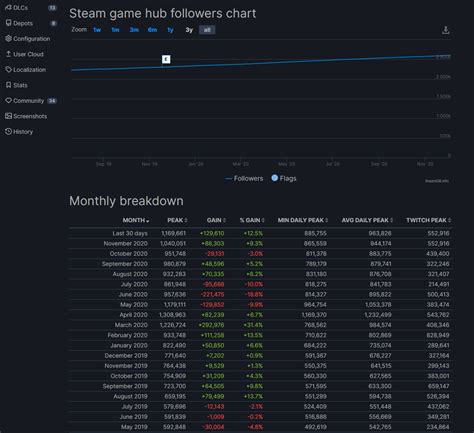474x433 pixels.
Task: Open Depots via its sidebar icon
Action: (x=9, y=23)
